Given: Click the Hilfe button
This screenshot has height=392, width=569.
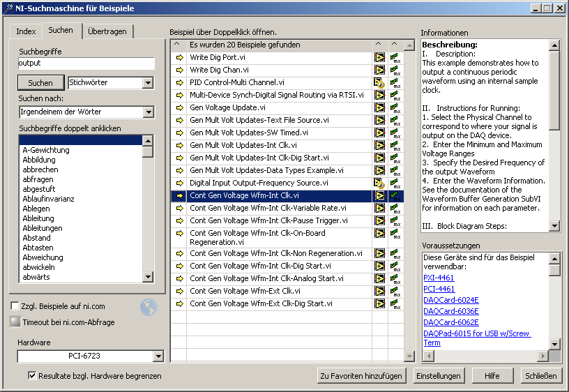Looking at the screenshot, I should click(492, 376).
